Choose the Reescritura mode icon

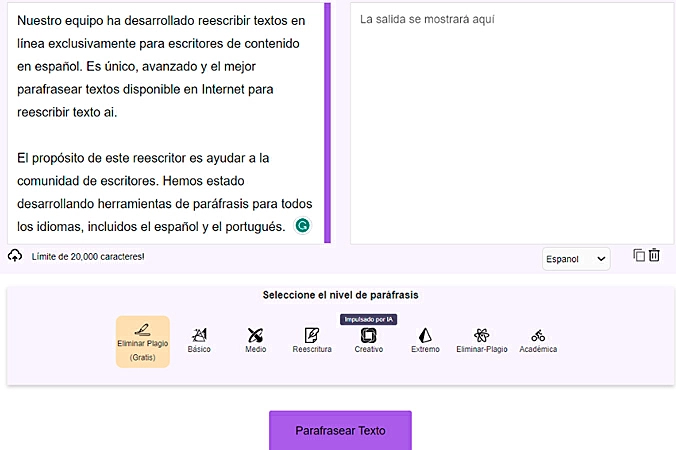312,336
